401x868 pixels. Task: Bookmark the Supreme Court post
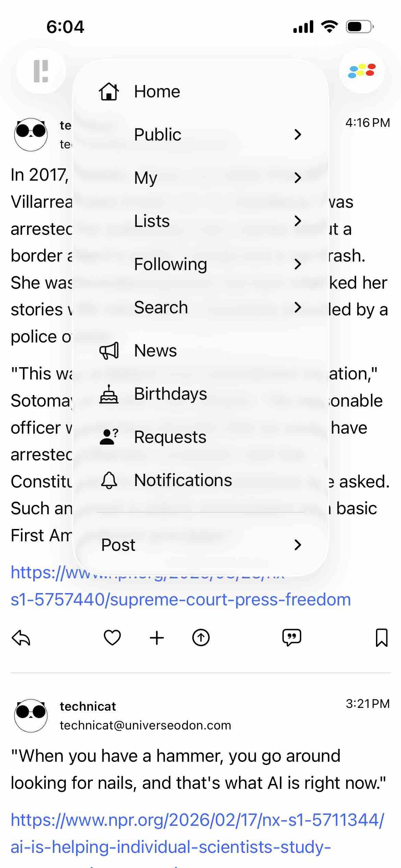point(381,638)
